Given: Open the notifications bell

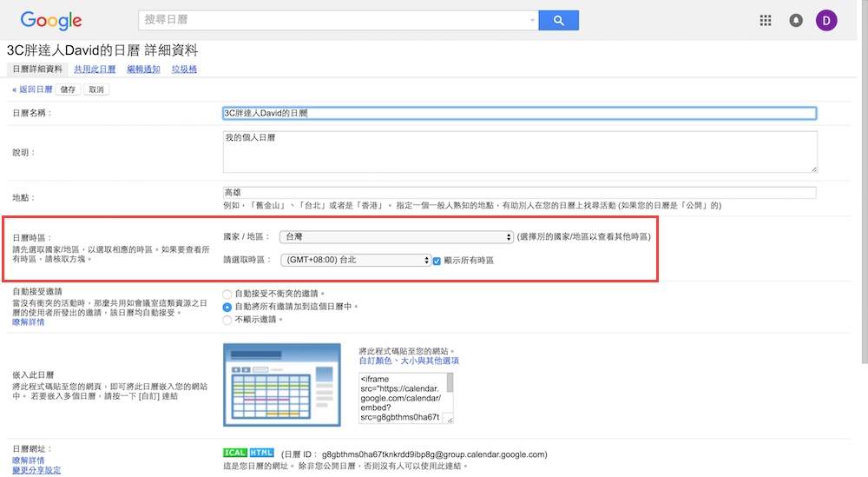Looking at the screenshot, I should point(796,21).
